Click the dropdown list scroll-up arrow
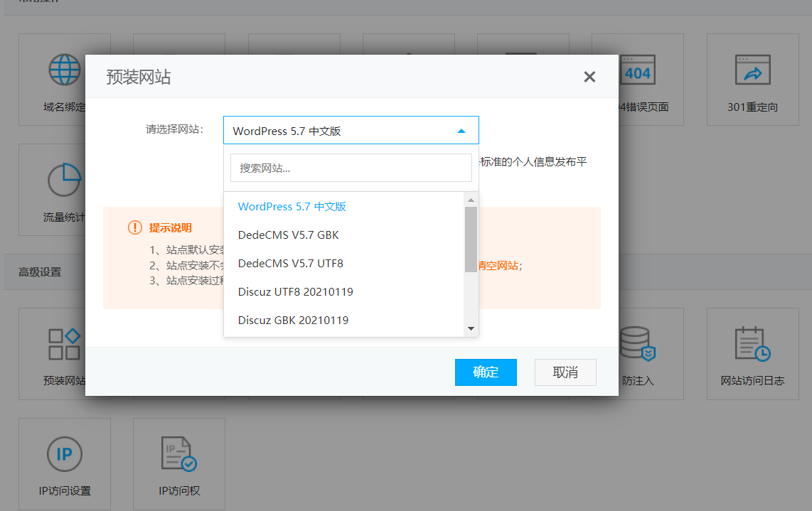Image resolution: width=812 pixels, height=511 pixels. (x=471, y=200)
